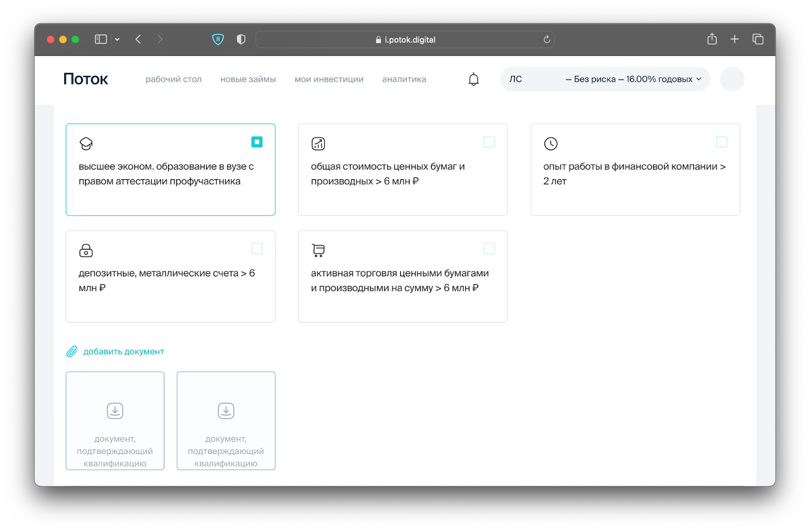Check the securities value over 6 млн checkbox

pos(489,142)
